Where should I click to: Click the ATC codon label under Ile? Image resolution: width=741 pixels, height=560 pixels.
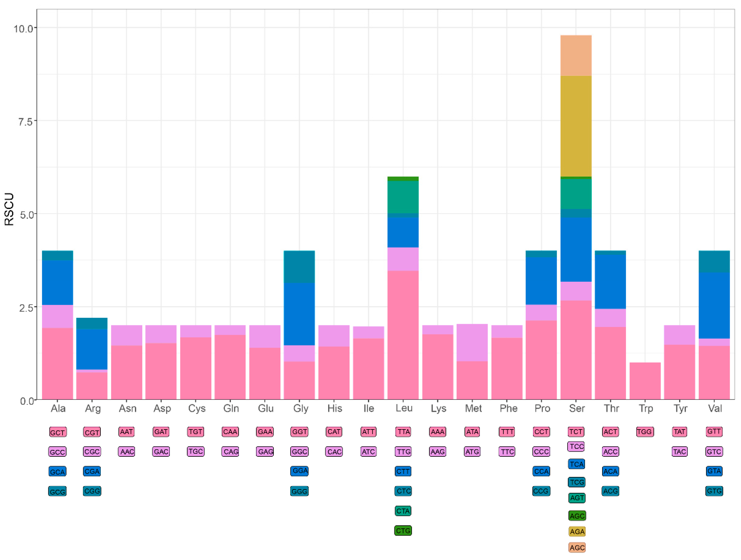pos(368,451)
